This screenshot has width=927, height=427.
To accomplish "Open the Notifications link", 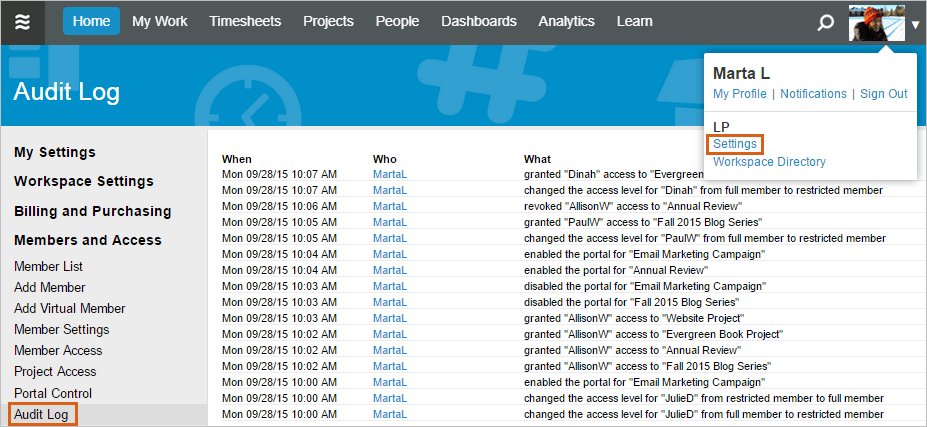I will [x=813, y=94].
